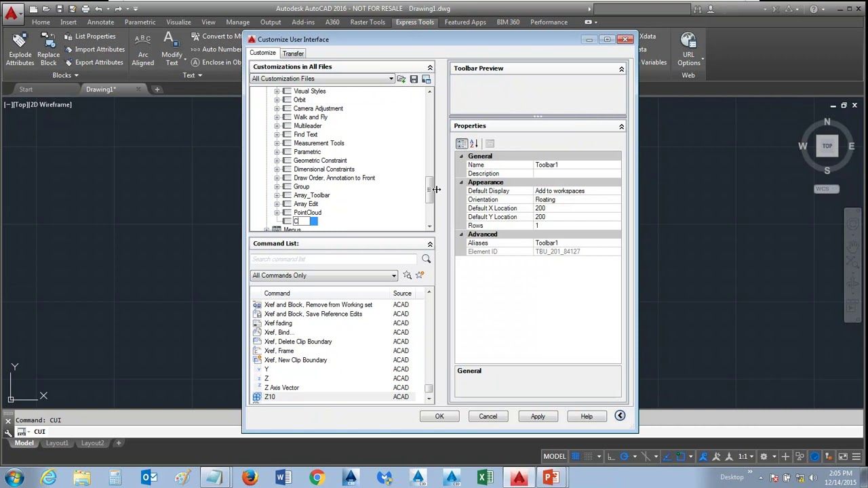This screenshot has height=488, width=868.
Task: Select the Array_Toolbar tree item
Action: [312, 195]
